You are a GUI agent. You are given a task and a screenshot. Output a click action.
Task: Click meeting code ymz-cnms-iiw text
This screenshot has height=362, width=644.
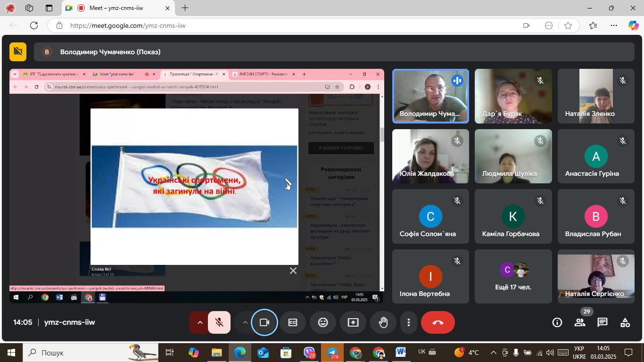pyautogui.click(x=69, y=322)
